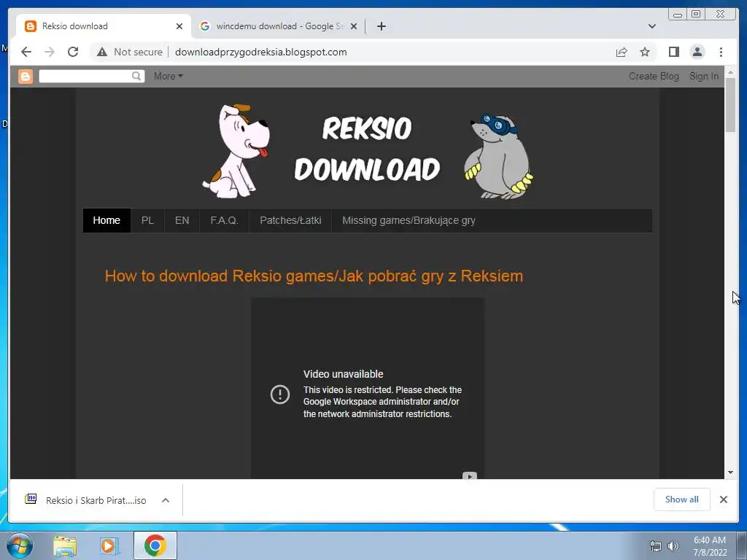
Task: Open the Chrome profile avatar menu
Action: click(697, 52)
